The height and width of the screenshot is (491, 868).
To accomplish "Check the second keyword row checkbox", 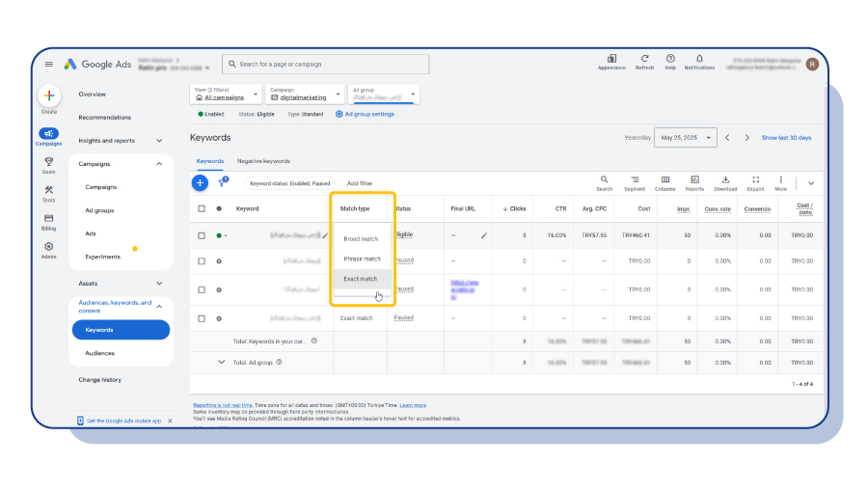I will pyautogui.click(x=202, y=261).
